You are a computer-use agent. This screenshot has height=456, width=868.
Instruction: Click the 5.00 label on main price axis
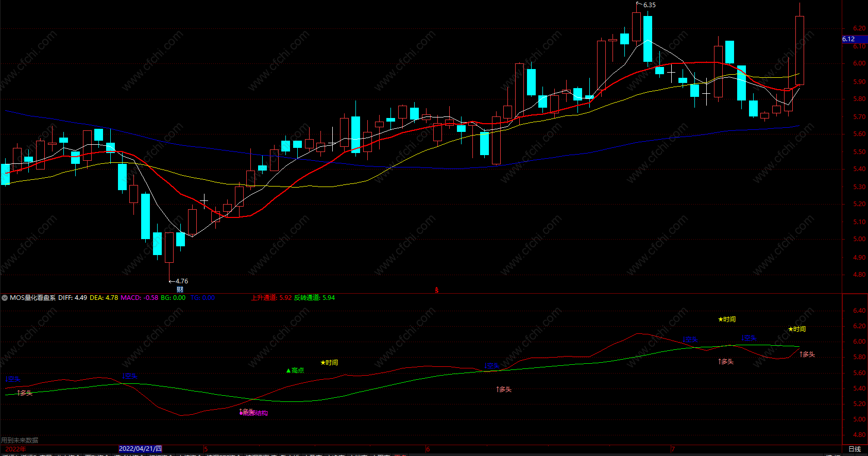pos(859,239)
